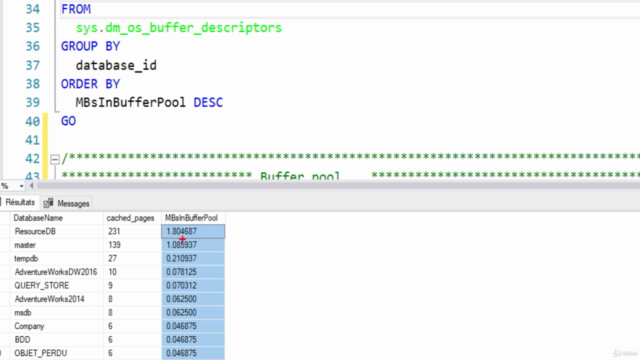Click the 1.804687 cell
This screenshot has width=640, height=360.
193,231
